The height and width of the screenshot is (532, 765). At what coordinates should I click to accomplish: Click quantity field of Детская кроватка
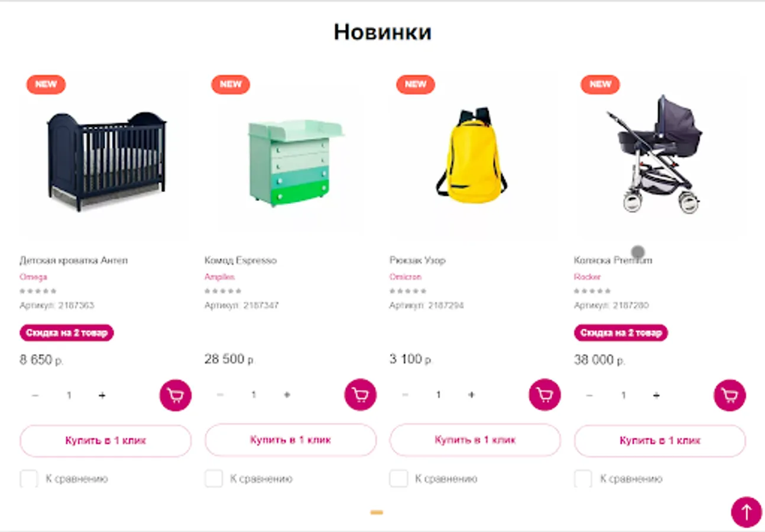click(x=69, y=395)
